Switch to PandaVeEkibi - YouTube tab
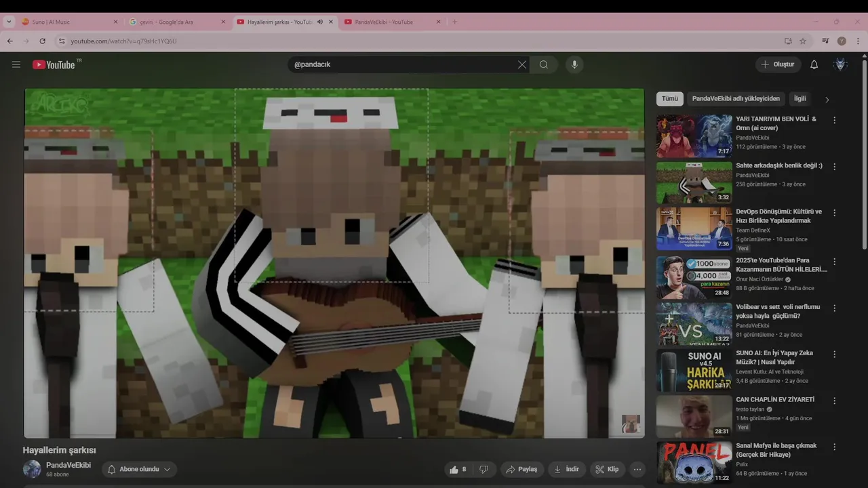 click(392, 22)
